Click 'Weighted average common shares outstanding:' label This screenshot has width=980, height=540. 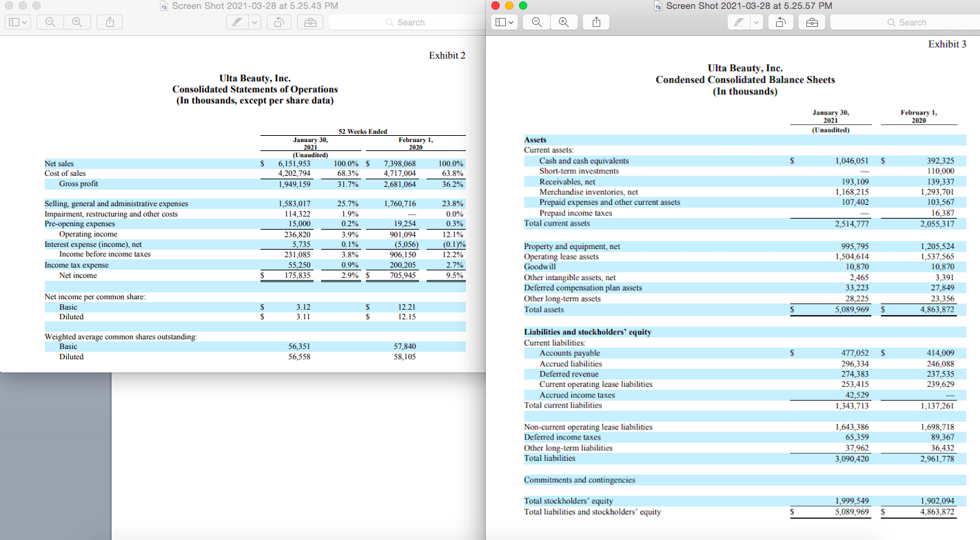[x=121, y=337]
